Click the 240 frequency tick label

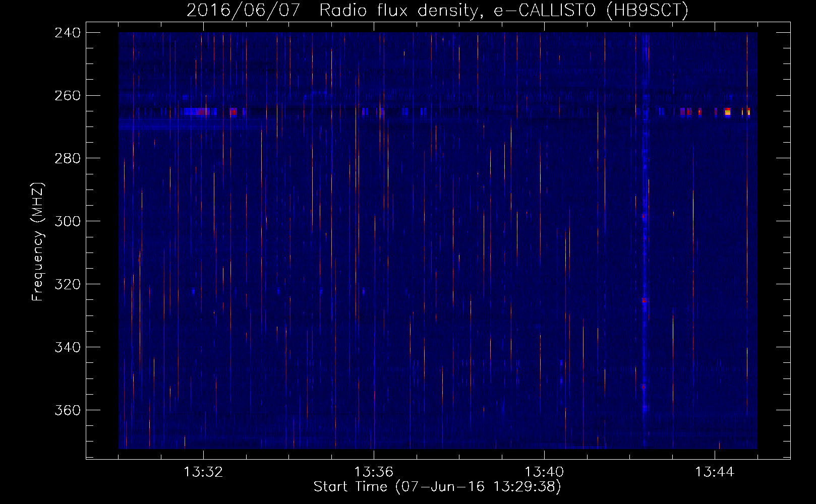pos(68,33)
